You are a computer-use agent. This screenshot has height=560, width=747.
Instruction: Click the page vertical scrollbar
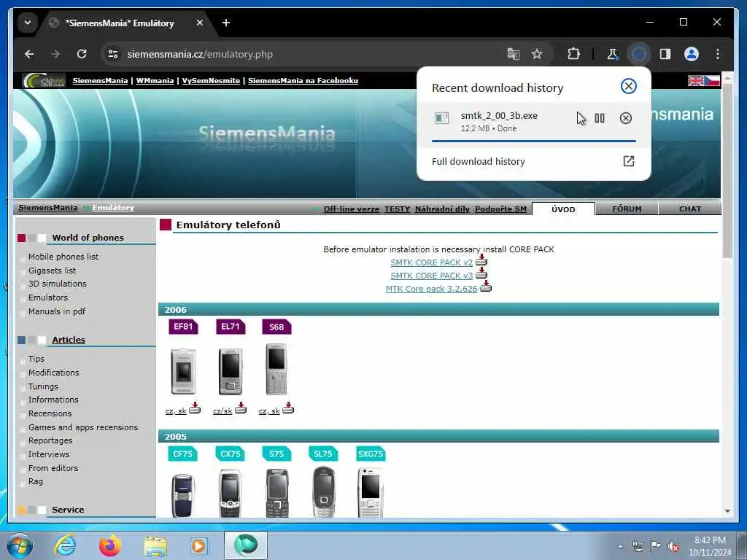[x=727, y=171]
